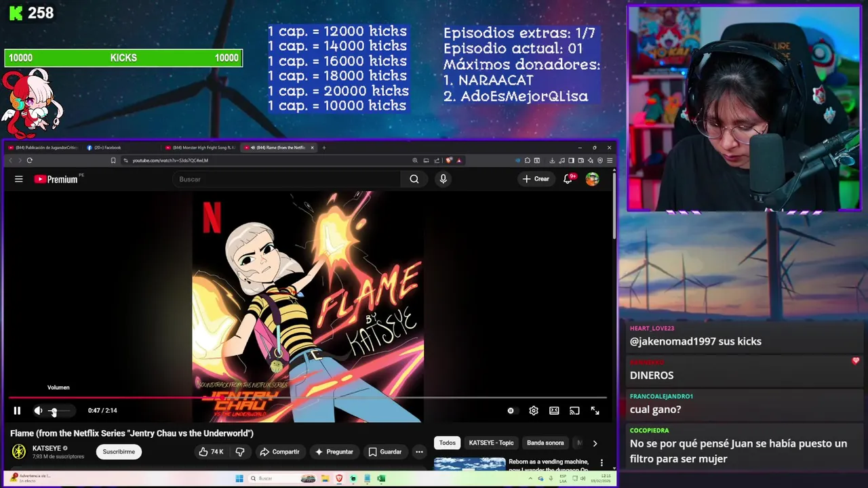Like the video with 74 K

coord(211,451)
